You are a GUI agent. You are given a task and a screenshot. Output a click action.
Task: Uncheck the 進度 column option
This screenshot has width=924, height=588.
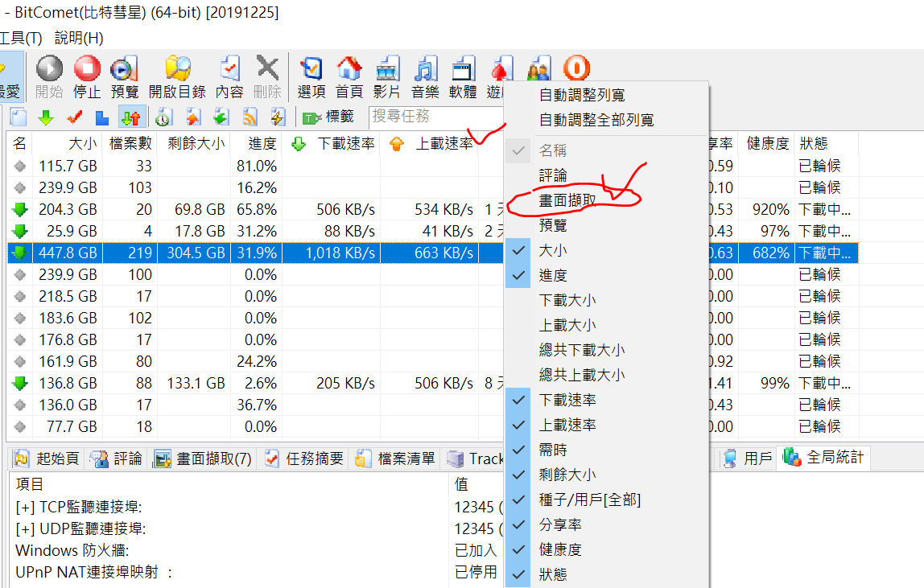[607, 275]
